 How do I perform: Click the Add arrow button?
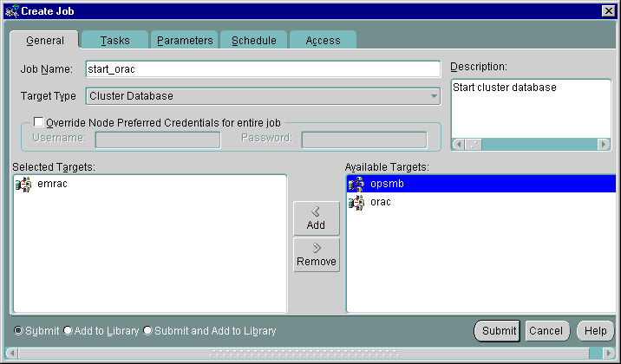coord(316,218)
